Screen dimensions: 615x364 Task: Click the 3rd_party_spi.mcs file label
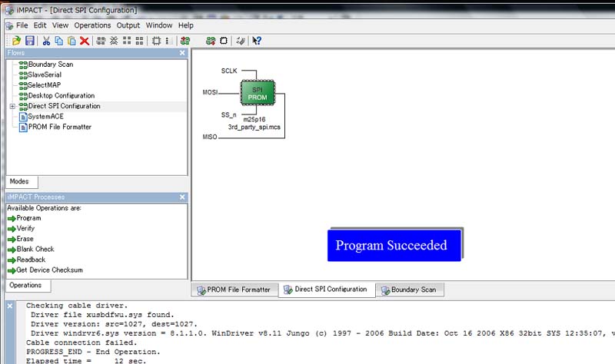coord(254,127)
